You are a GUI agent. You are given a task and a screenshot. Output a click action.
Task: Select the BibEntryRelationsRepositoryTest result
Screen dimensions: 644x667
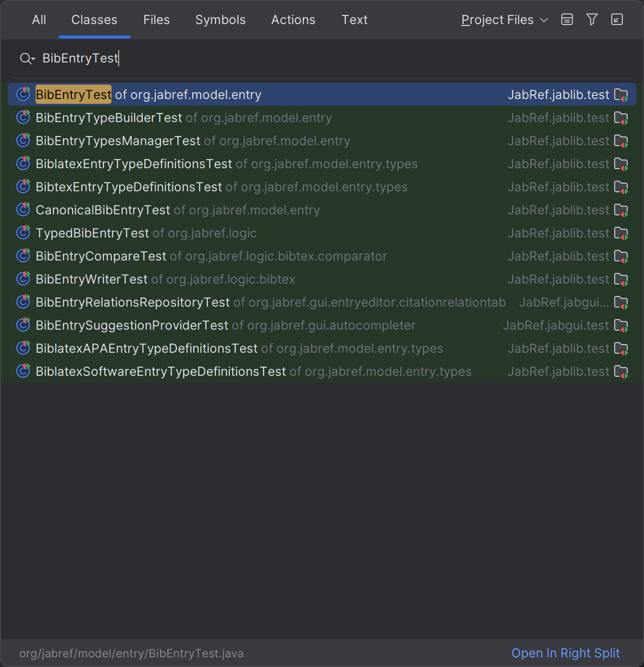coord(322,302)
